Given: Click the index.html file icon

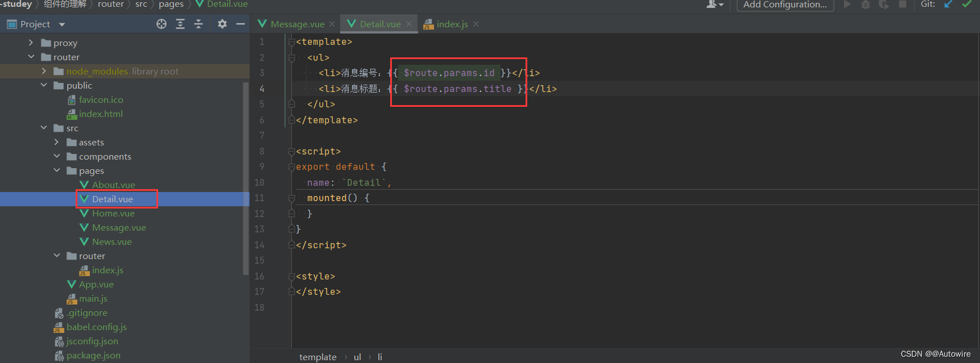Looking at the screenshot, I should pos(72,114).
